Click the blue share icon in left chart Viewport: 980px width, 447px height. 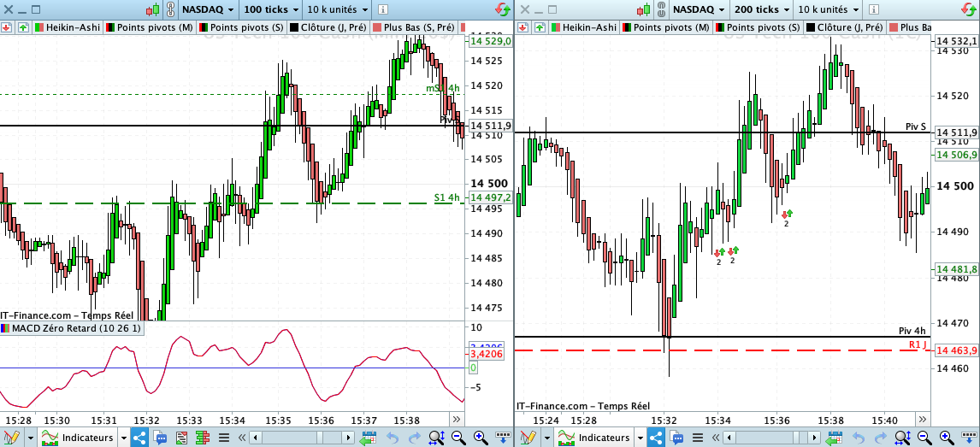pyautogui.click(x=139, y=438)
